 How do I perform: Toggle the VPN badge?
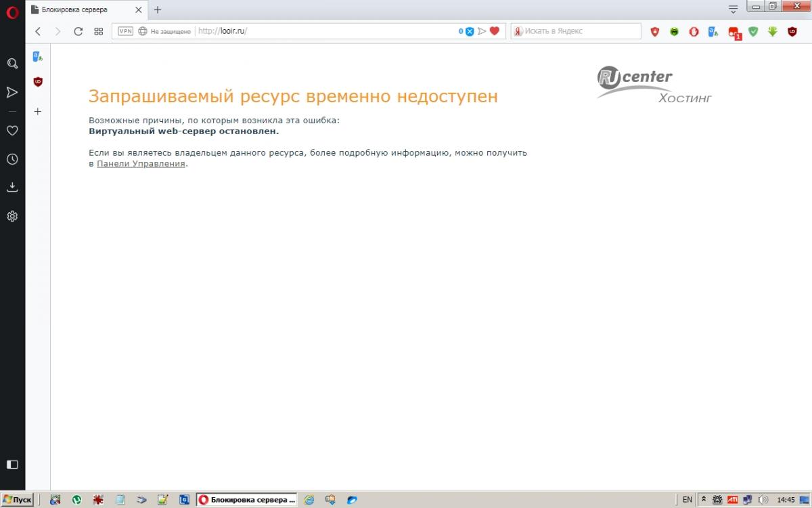tap(125, 31)
